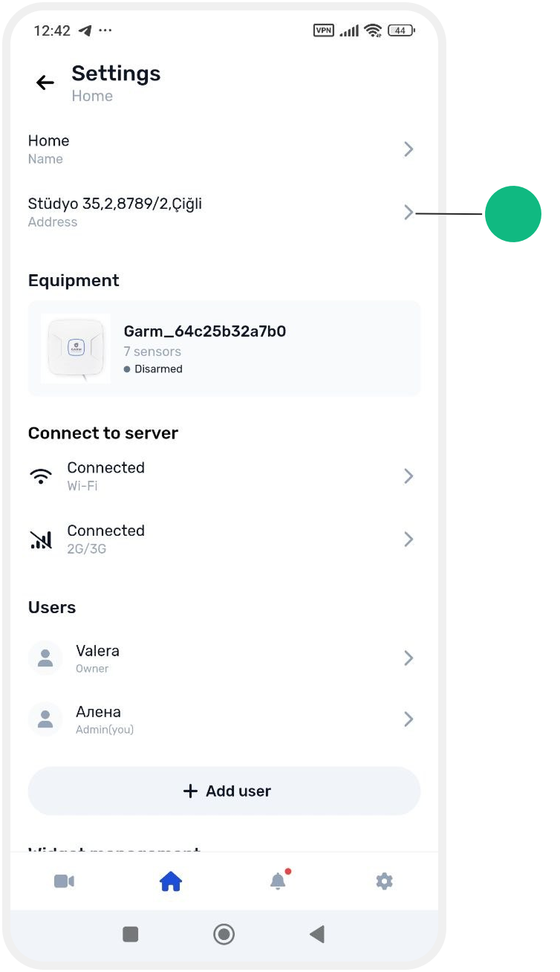Tap Valera's user avatar icon
The width and height of the screenshot is (560, 972).
pyautogui.click(x=45, y=658)
